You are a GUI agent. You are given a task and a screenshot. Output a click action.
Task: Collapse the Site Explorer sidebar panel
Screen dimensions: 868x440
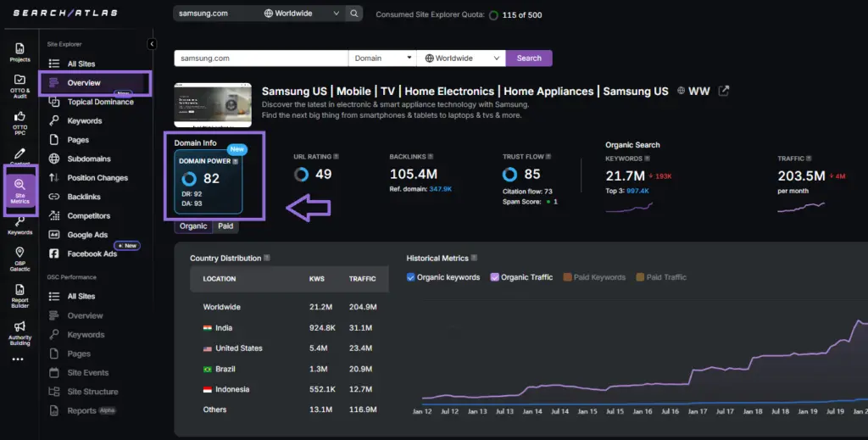point(152,44)
